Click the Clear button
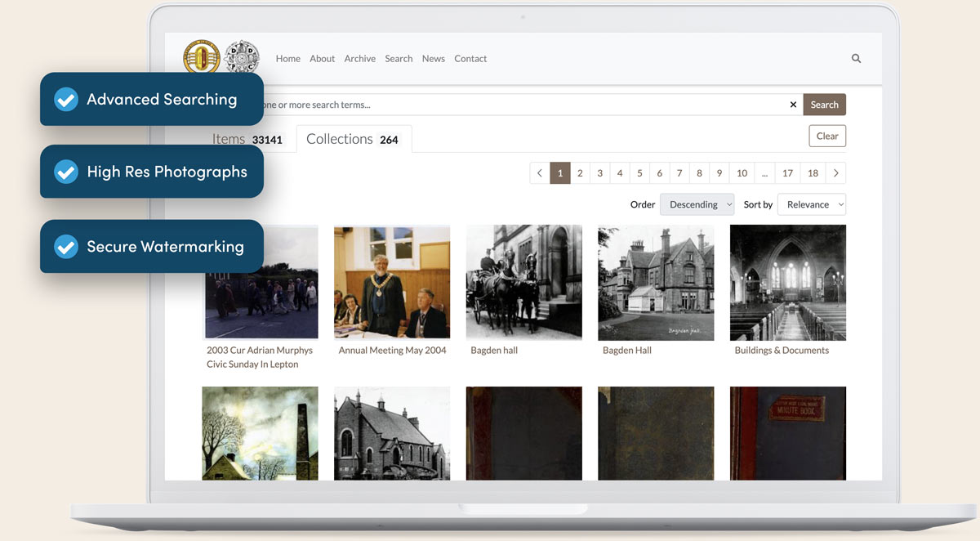The width and height of the screenshot is (980, 541). (826, 136)
